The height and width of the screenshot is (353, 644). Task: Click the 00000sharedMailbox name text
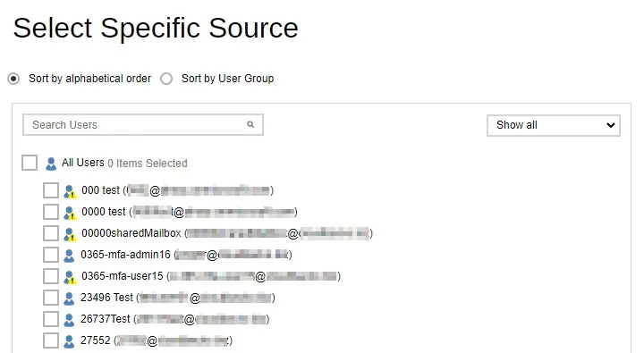pos(131,233)
